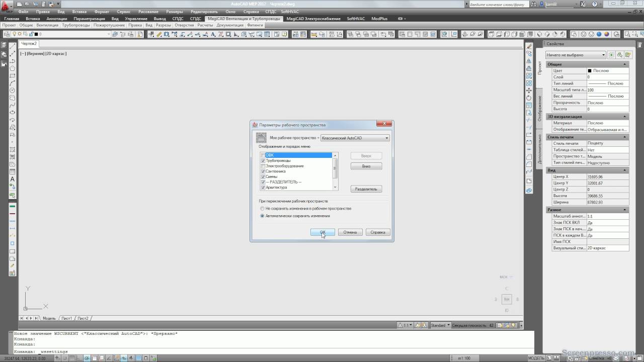Click the Отмена button

(350, 232)
